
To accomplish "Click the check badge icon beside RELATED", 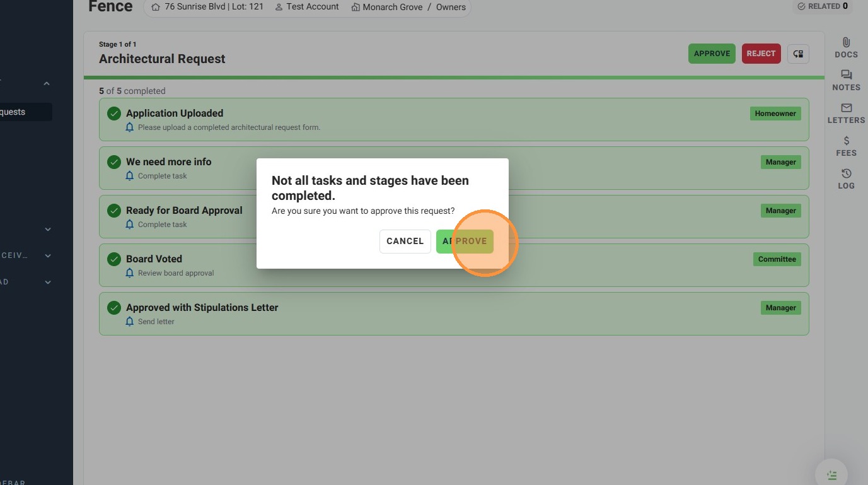I will click(801, 6).
